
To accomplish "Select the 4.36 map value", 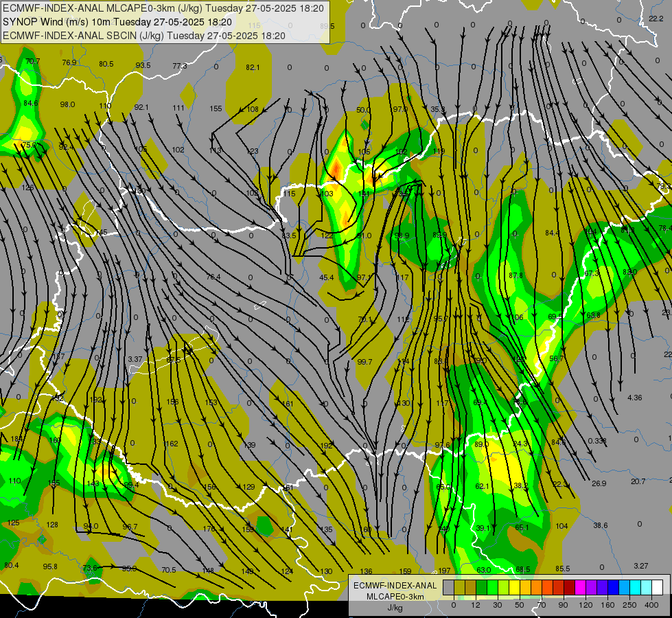I will click(x=635, y=398).
